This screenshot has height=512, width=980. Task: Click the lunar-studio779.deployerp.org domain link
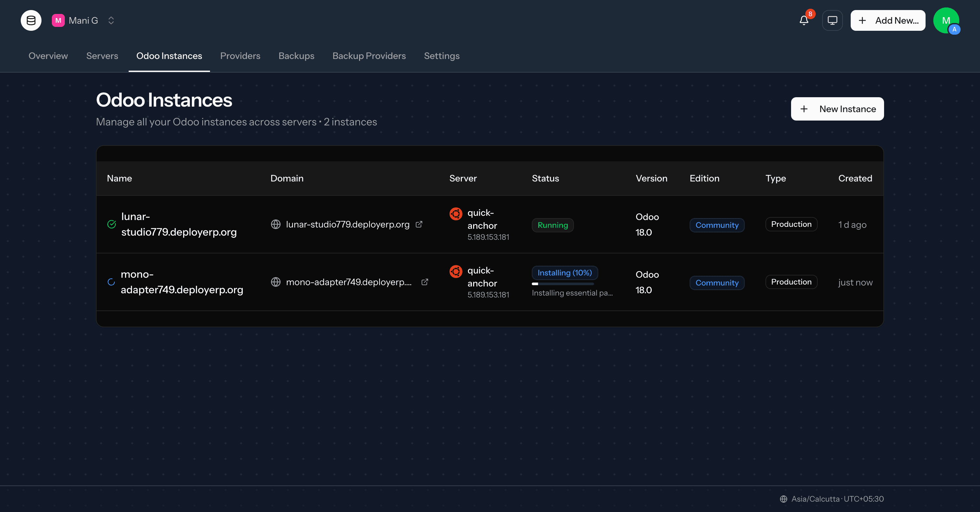[348, 225]
